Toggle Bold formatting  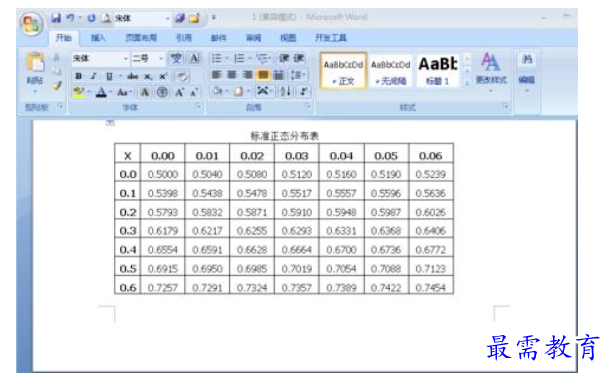pos(79,76)
